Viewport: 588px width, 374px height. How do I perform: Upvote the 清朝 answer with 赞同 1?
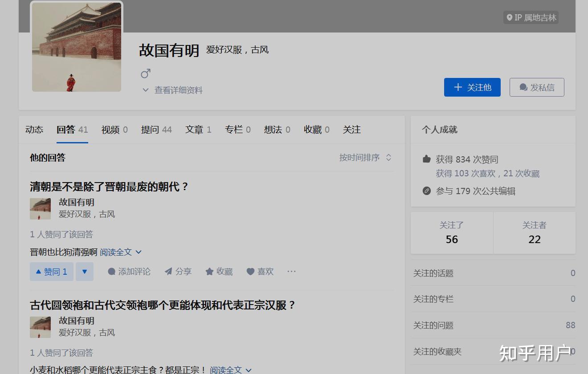pyautogui.click(x=52, y=272)
